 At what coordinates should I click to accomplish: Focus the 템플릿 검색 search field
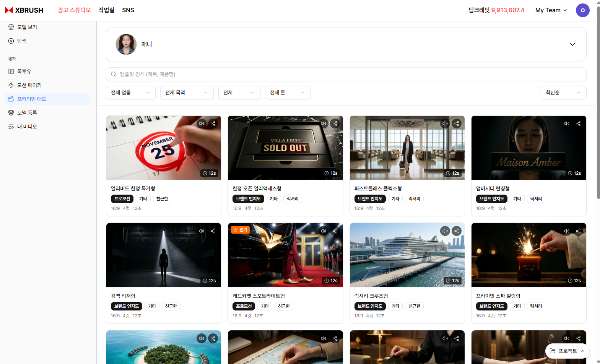(x=346, y=74)
